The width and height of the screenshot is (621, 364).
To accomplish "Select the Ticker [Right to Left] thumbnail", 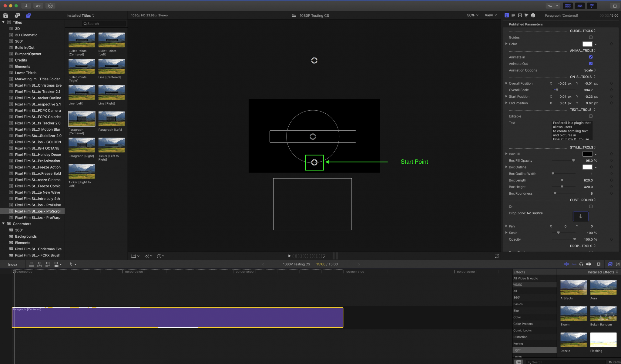I will 82,172.
